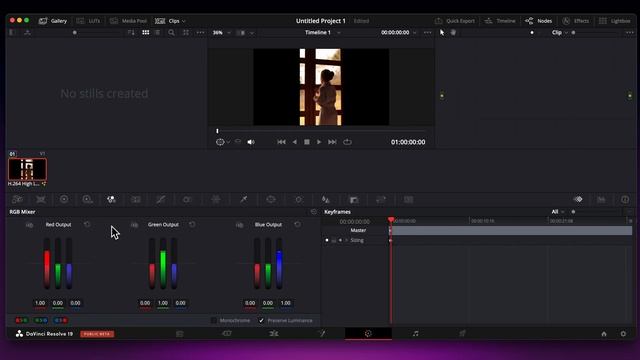Click Red Output red channel slider
640x360 pixels.
coord(47,264)
